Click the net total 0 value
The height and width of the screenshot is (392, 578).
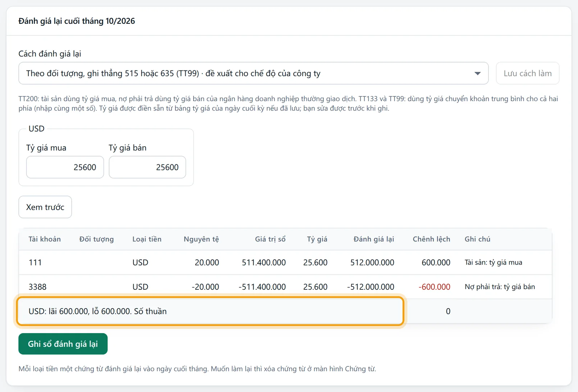point(448,311)
